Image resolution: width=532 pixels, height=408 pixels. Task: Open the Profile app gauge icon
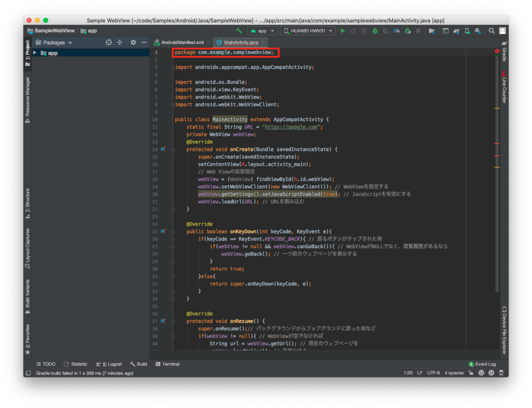tap(396, 31)
